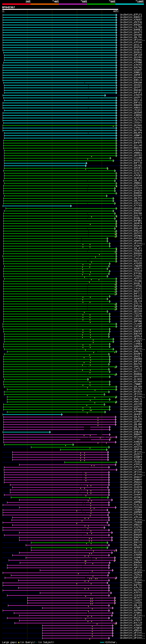Open hit UniRef100_B9GQ47

(131, 25)
